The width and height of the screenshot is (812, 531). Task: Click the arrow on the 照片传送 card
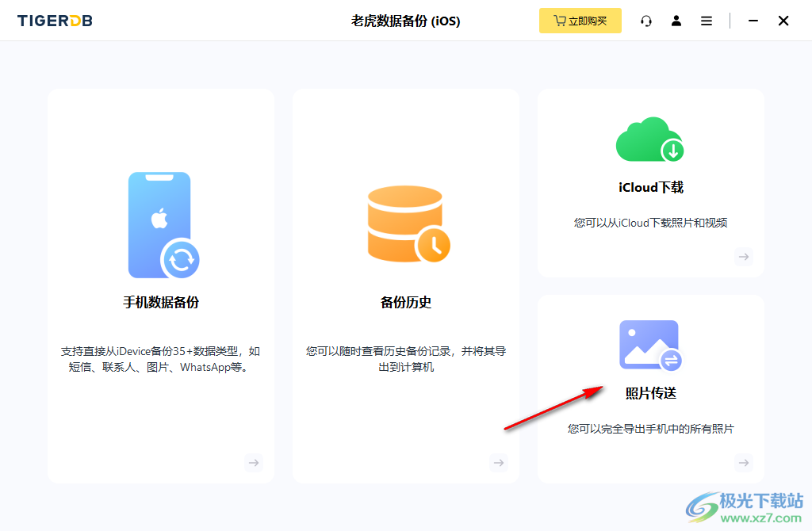(743, 463)
